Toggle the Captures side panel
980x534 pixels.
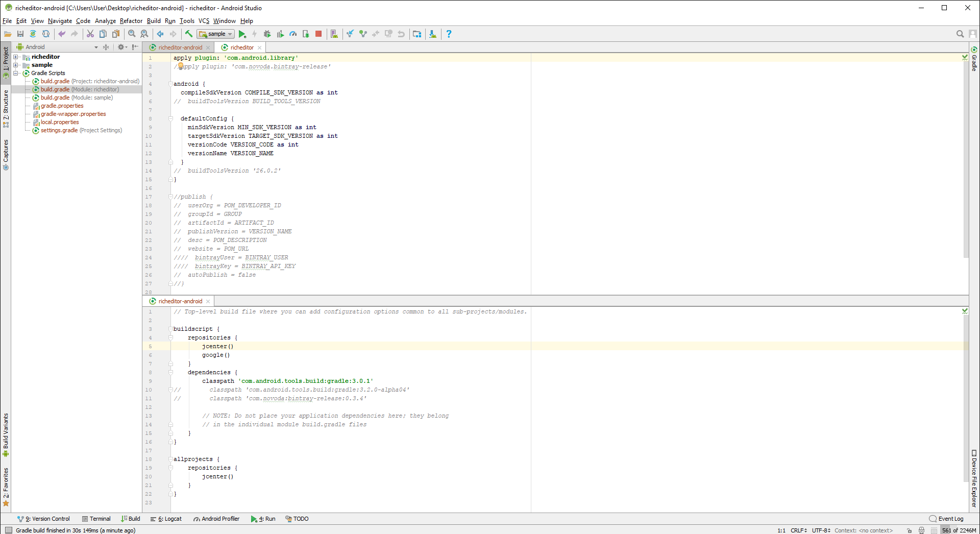6,155
